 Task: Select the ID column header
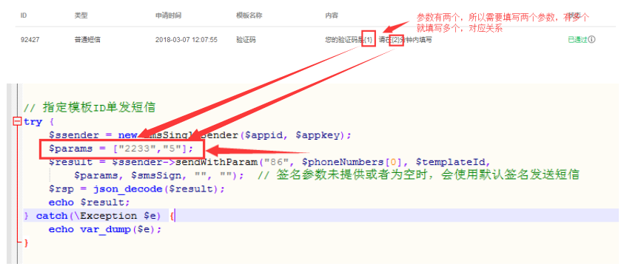pyautogui.click(x=24, y=16)
